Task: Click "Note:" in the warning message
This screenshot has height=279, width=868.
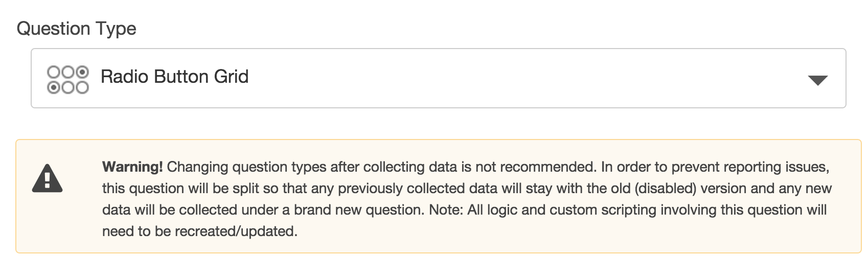Action: pyautogui.click(x=446, y=210)
